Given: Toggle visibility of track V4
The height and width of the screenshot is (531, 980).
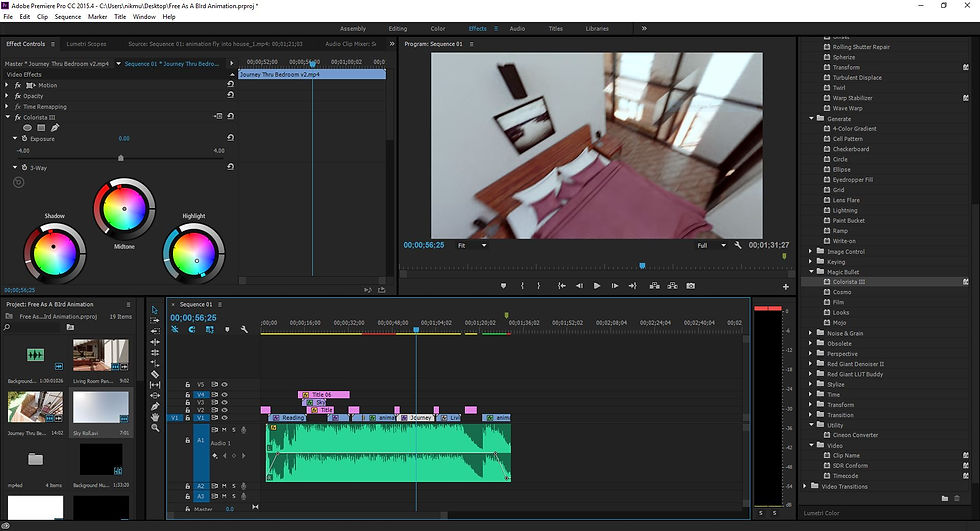Looking at the screenshot, I should [x=224, y=395].
